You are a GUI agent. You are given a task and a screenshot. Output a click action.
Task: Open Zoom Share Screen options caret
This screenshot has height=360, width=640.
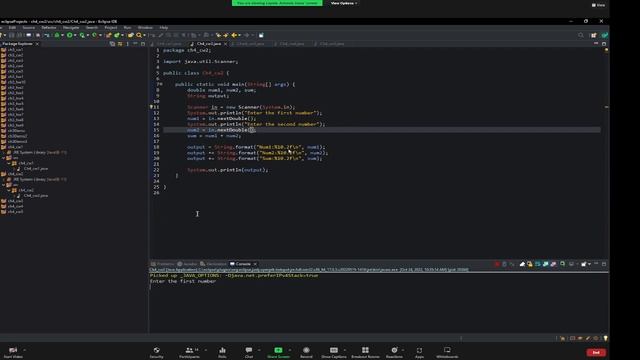[290, 350]
